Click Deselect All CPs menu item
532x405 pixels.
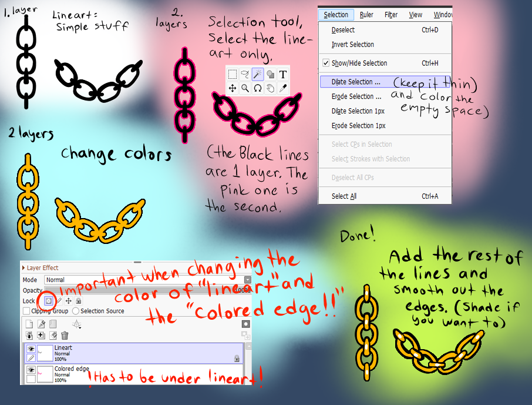385,178
